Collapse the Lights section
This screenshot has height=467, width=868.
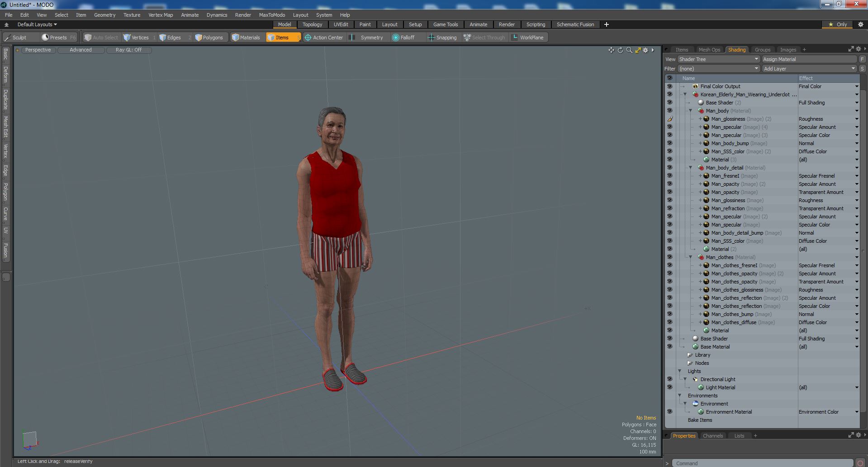679,371
